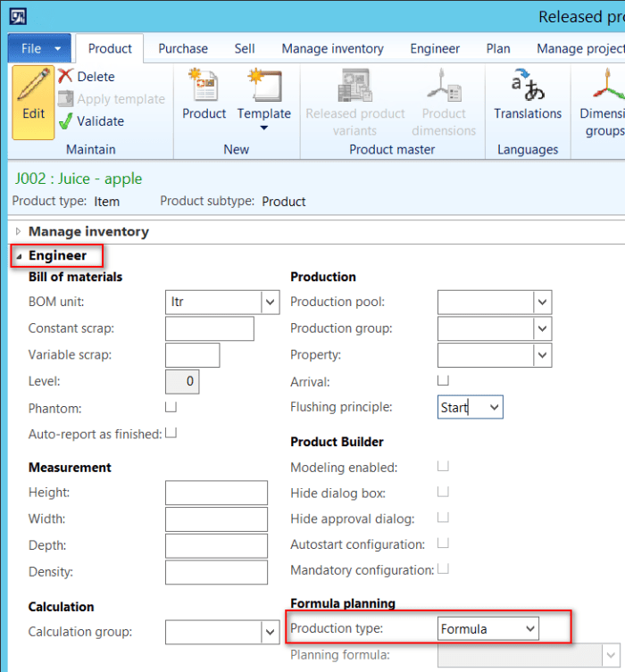Image resolution: width=625 pixels, height=672 pixels.
Task: Open the File menu
Action: (39, 48)
